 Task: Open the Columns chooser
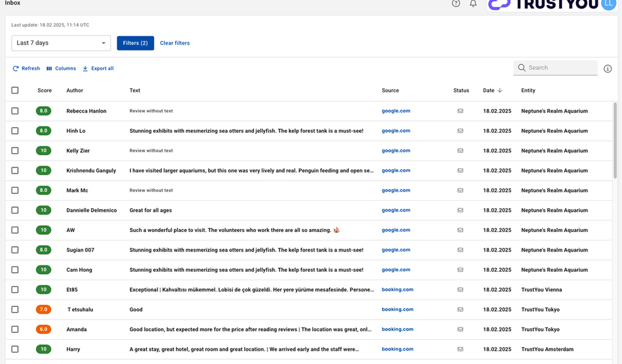tap(61, 68)
